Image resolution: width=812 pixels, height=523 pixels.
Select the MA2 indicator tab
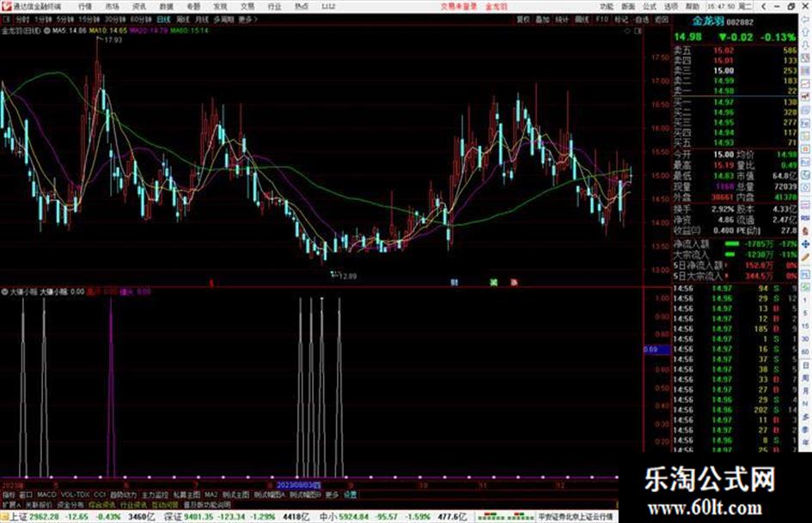point(211,495)
